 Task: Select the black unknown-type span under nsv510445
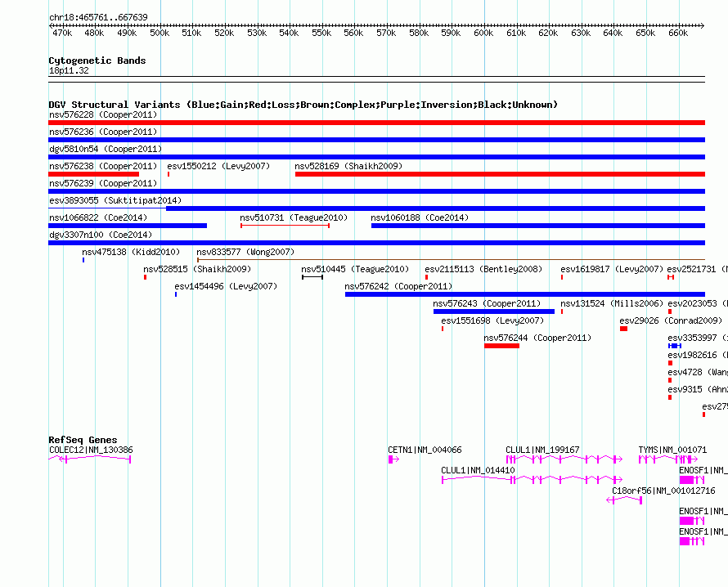[312, 277]
